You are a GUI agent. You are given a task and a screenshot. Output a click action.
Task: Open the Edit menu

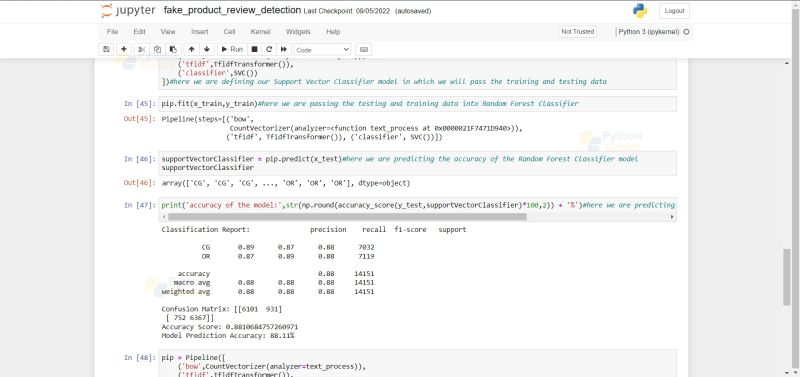[139, 32]
